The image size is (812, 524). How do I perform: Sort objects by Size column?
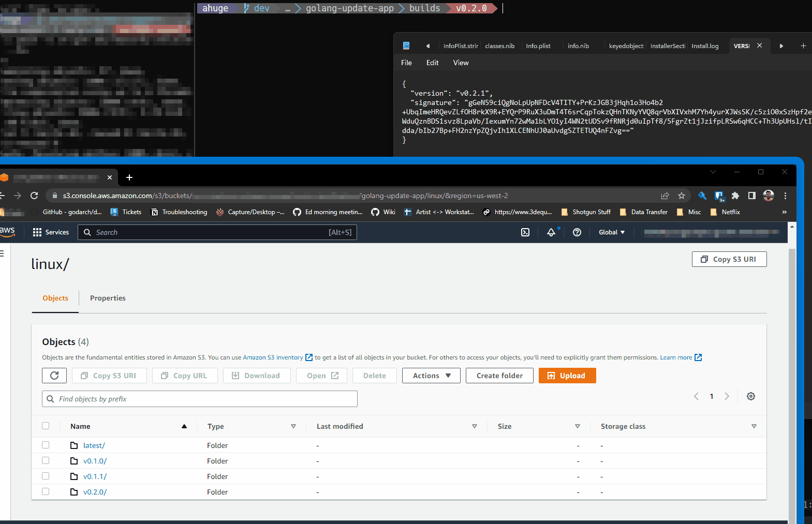(x=578, y=426)
